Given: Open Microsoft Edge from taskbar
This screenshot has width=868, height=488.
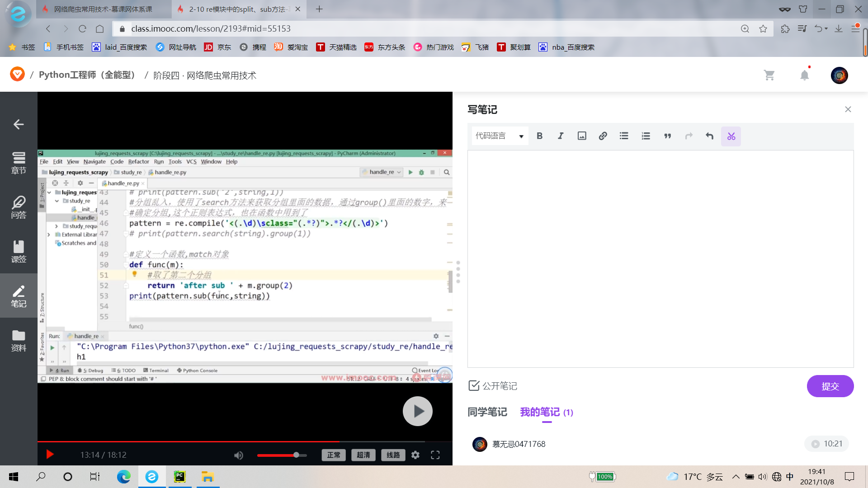Looking at the screenshot, I should [x=123, y=477].
